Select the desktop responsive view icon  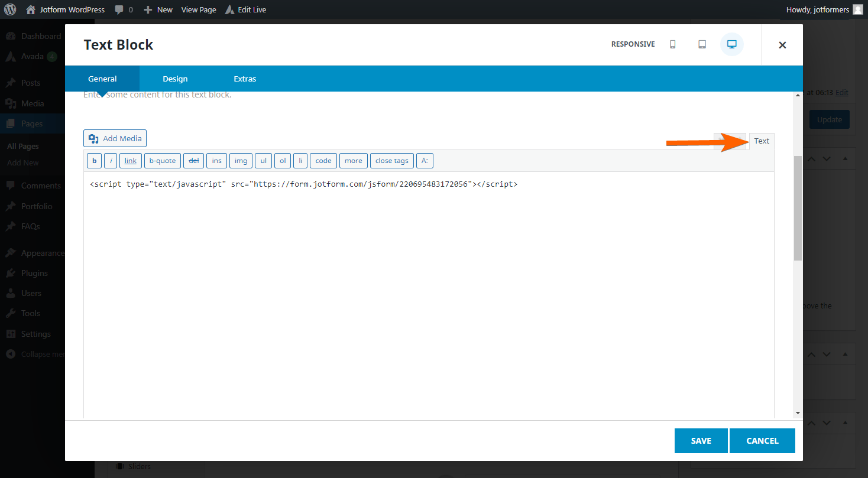(731, 44)
